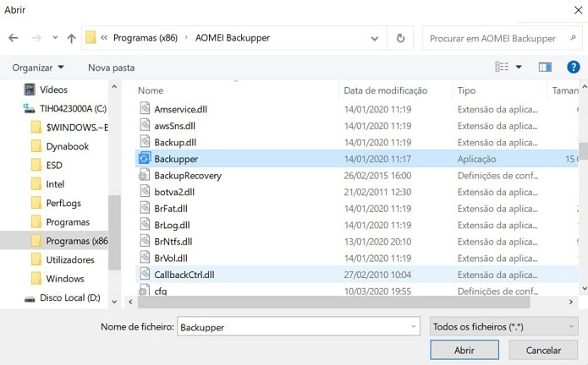Open recent locations chevron next to forward arrow

point(55,37)
